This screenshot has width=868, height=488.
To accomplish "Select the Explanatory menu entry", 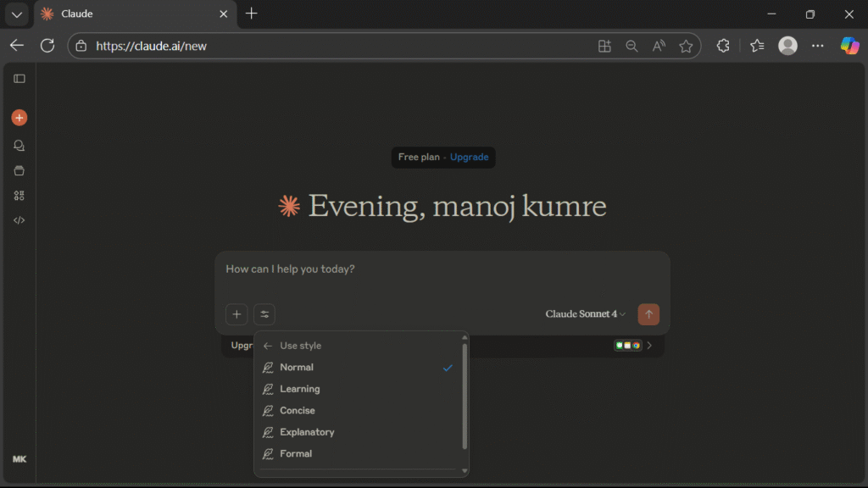I will pos(306,432).
